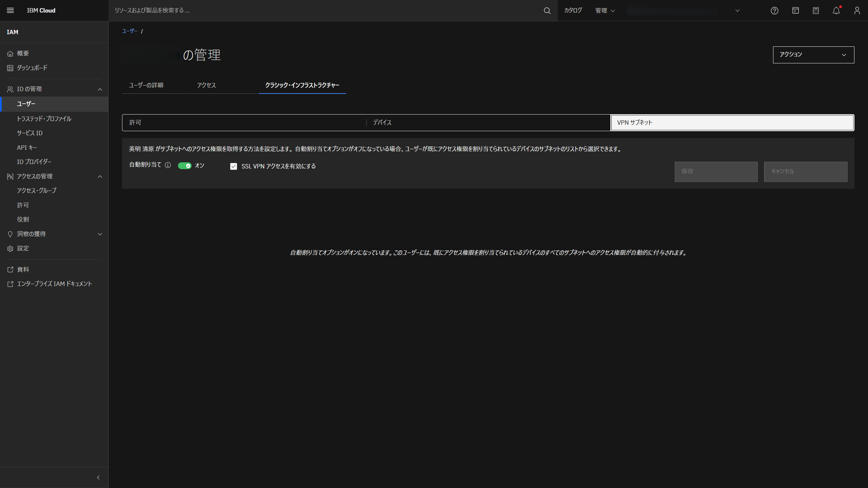
Task: Open the hamburger navigation menu
Action: [10, 10]
